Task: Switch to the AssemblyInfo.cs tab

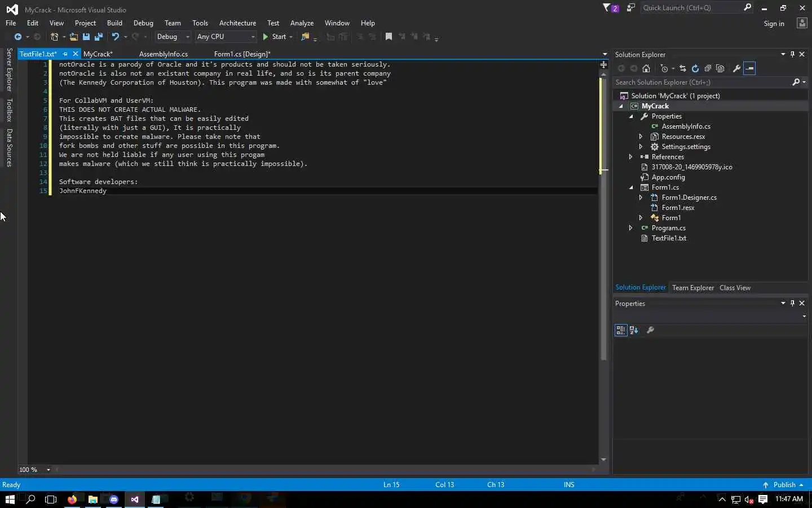Action: click(164, 54)
